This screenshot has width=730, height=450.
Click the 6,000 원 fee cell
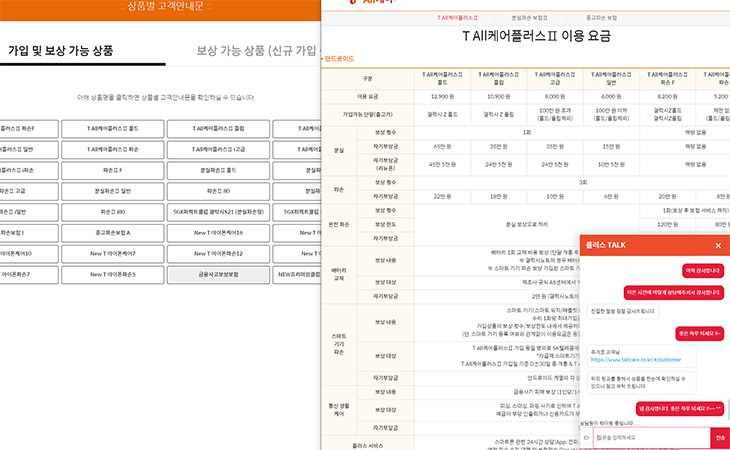pyautogui.click(x=611, y=97)
